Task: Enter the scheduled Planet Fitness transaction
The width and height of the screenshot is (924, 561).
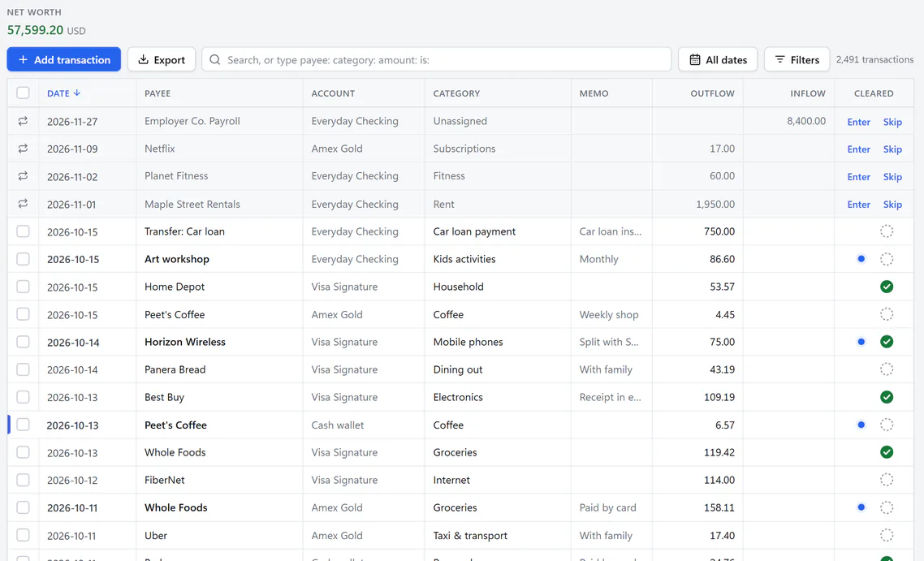Action: point(858,177)
